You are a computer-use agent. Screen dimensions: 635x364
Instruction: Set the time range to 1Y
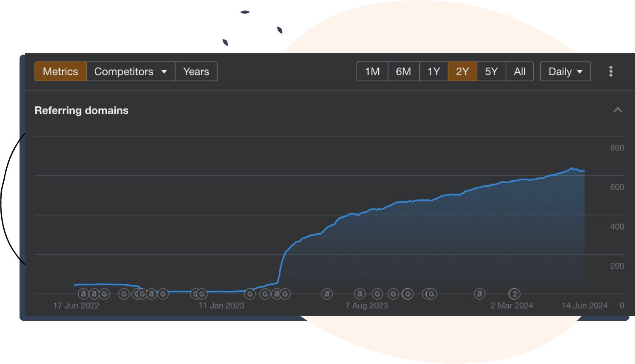coord(433,71)
